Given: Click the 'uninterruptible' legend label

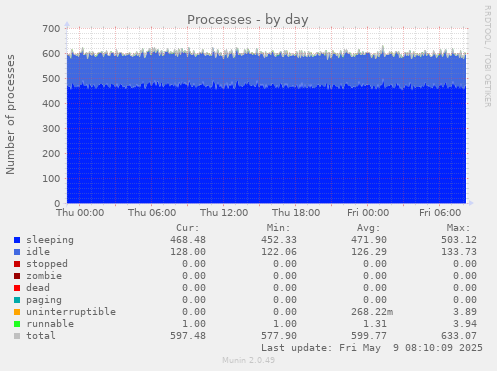Looking at the screenshot, I should pyautogui.click(x=71, y=312).
